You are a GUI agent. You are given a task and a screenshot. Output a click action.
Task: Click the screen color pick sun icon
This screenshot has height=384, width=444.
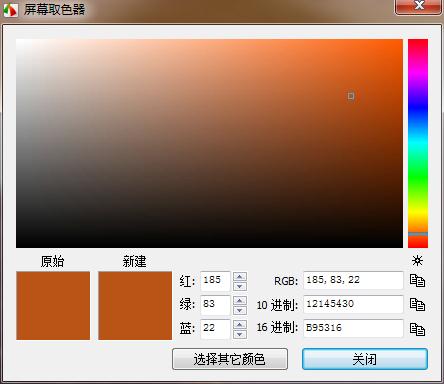coord(417,260)
